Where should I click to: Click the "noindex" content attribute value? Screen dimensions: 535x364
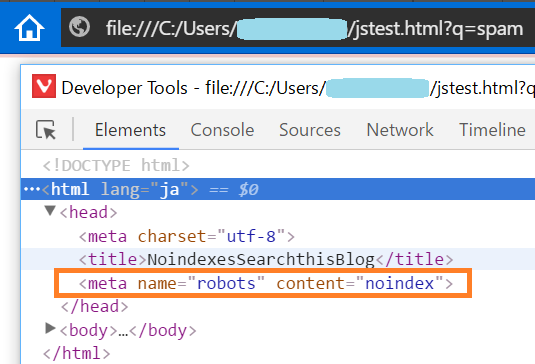click(400, 283)
